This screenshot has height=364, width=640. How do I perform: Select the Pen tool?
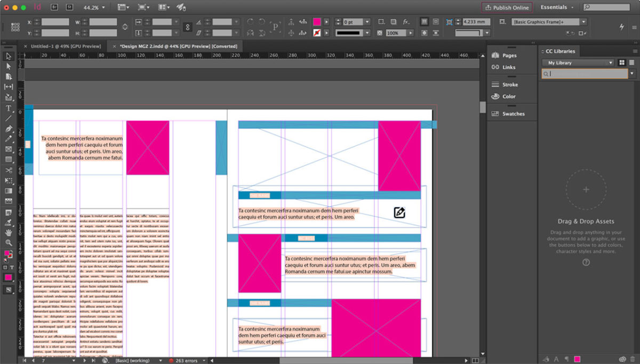click(x=8, y=128)
